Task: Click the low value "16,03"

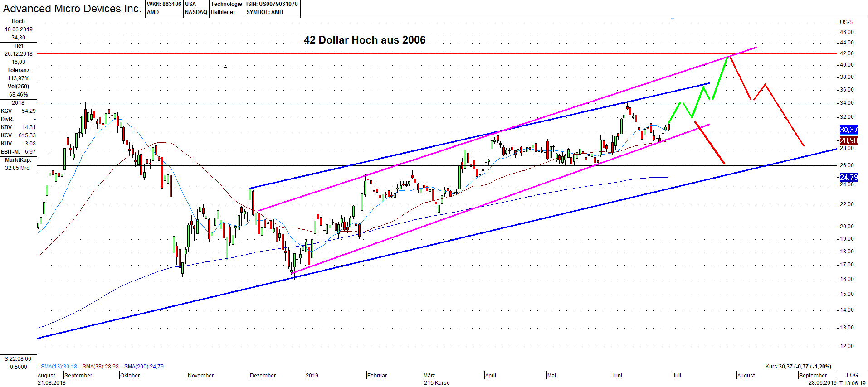Action: (x=19, y=62)
